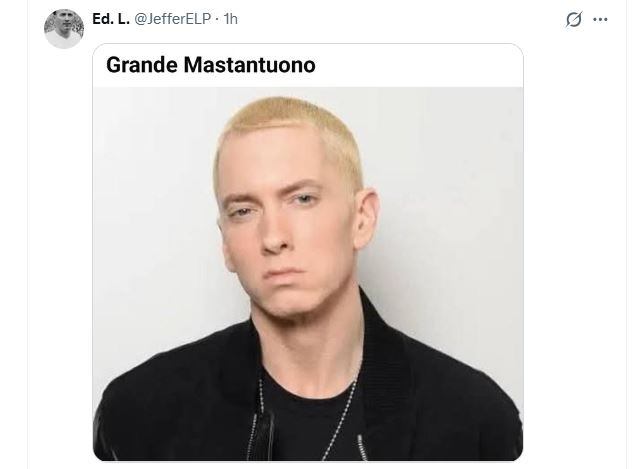Open the tweet's embedded card with Mastantuono title

pos(308,252)
